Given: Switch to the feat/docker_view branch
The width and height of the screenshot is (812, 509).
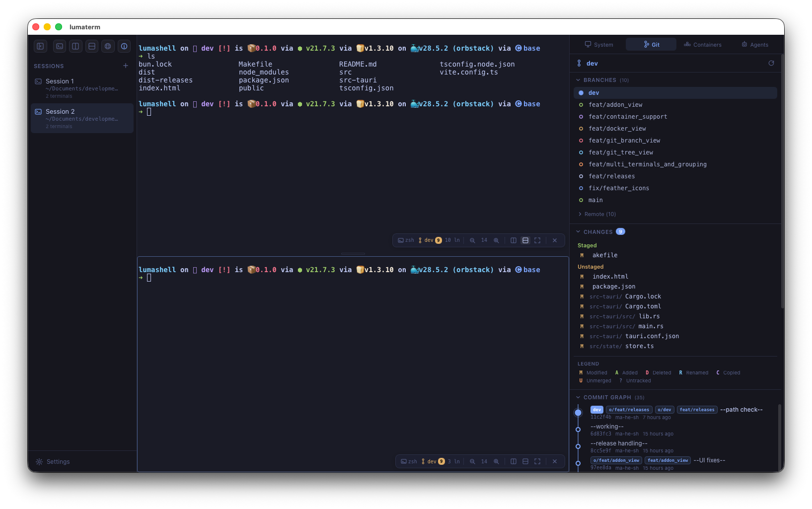Looking at the screenshot, I should [x=617, y=128].
